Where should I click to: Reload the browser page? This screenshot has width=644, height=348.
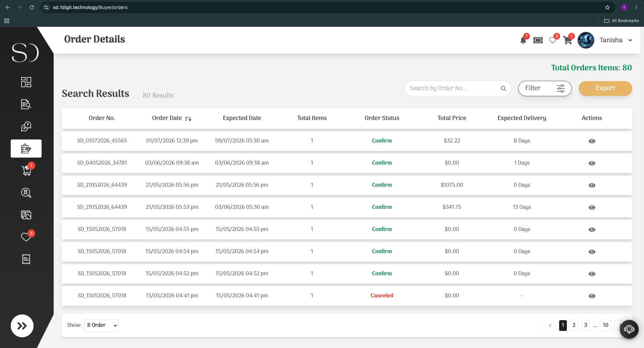pyautogui.click(x=32, y=7)
